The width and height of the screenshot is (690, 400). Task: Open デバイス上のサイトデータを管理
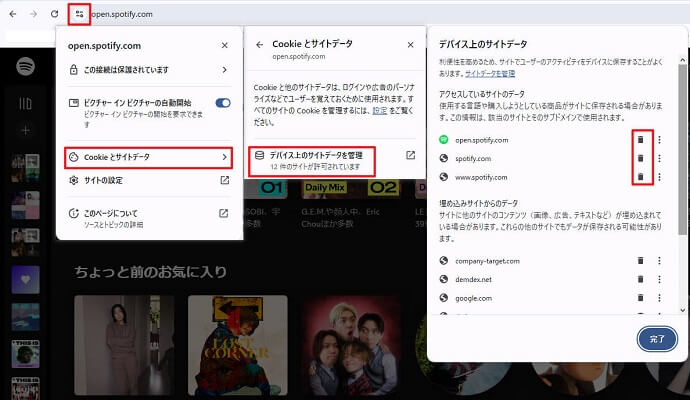(312, 161)
